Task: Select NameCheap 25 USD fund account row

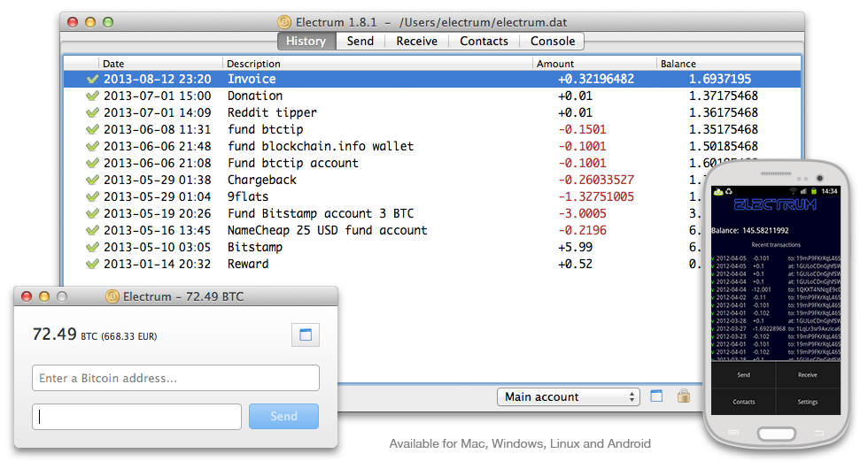Action: point(384,230)
